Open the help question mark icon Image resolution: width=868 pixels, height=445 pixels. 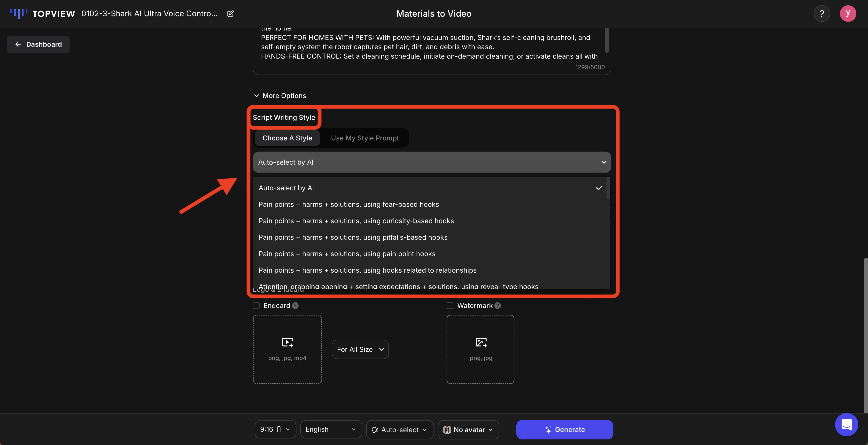pos(821,14)
